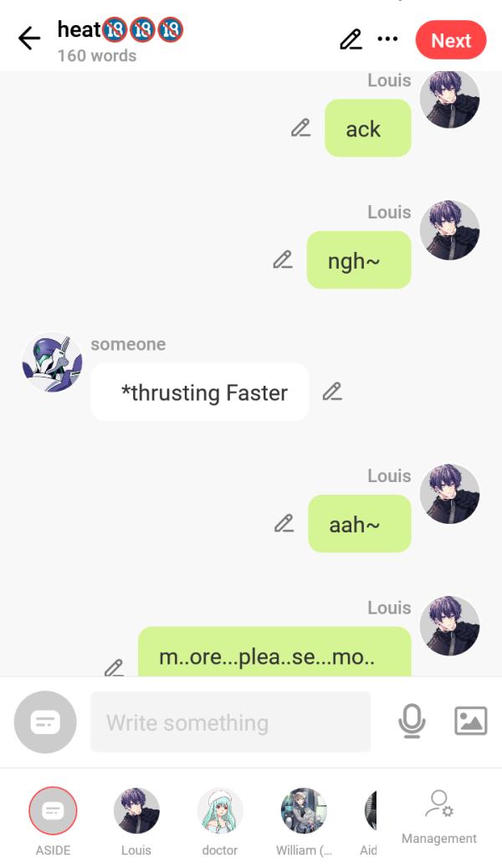Tap the back arrow beside the heat title
This screenshot has height=868, width=502.
point(29,39)
